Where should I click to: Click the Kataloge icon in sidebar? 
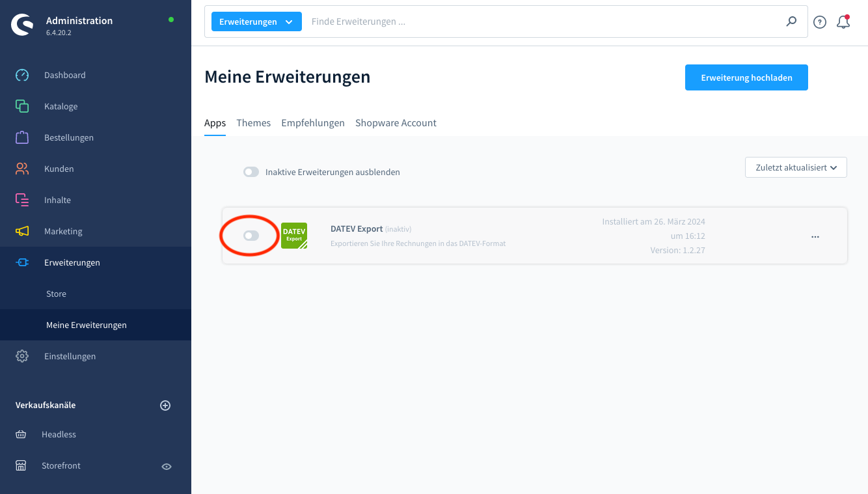click(22, 106)
